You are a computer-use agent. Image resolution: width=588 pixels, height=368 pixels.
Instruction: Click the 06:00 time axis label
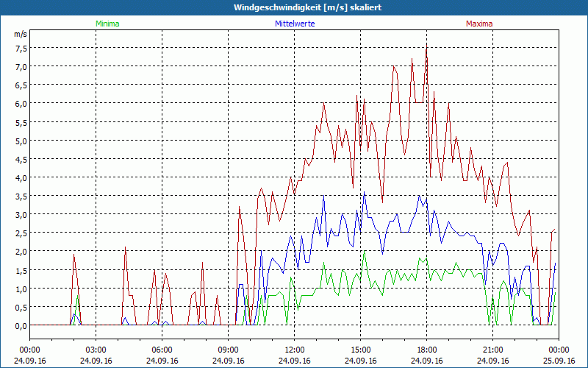click(x=162, y=350)
